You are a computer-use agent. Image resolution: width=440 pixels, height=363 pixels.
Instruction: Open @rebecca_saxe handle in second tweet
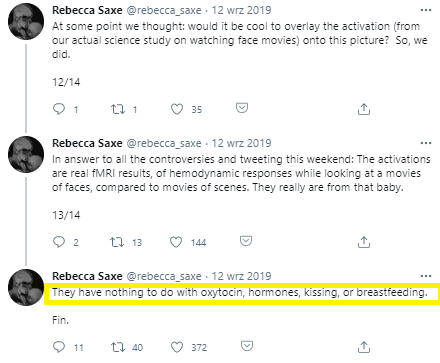pos(164,143)
